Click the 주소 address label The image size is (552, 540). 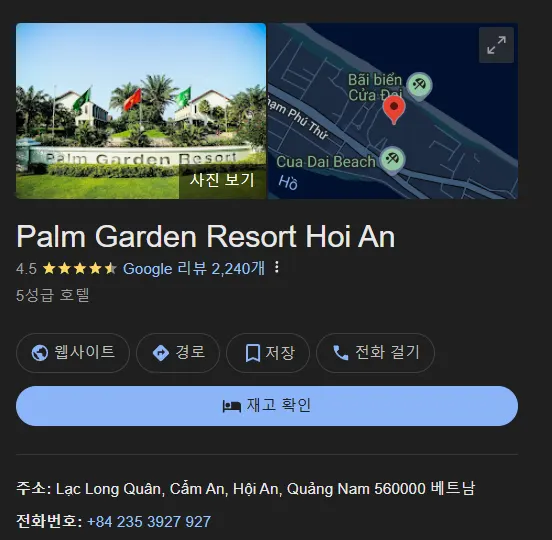click(x=33, y=489)
